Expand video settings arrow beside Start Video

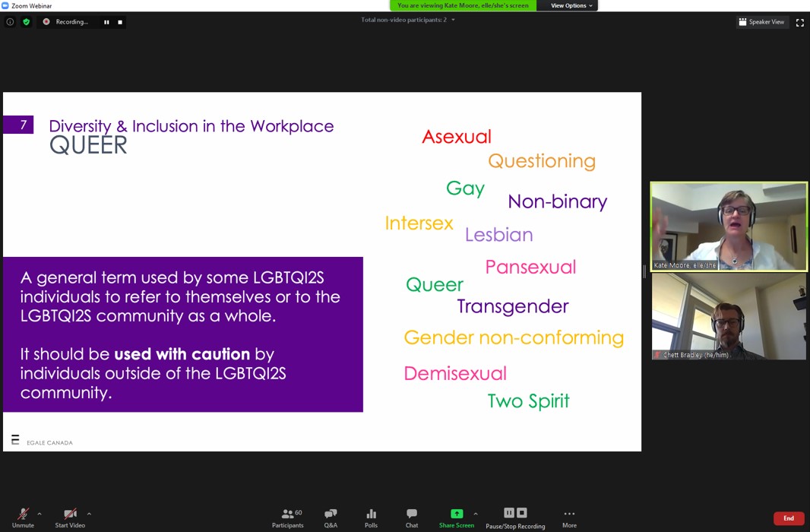point(89,514)
